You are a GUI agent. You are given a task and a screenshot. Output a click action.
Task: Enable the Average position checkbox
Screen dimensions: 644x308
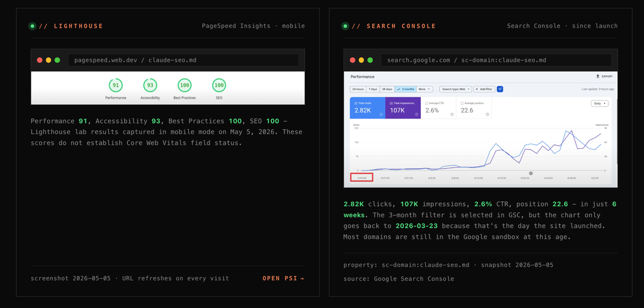click(462, 103)
